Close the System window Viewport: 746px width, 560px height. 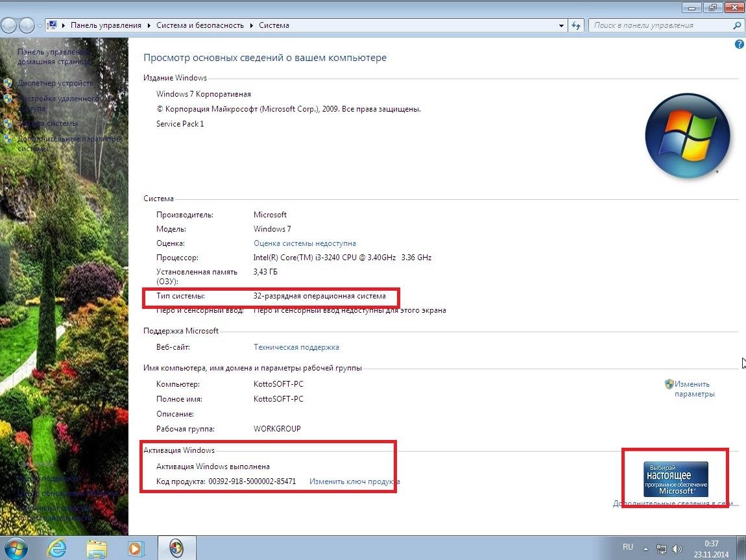tap(734, 7)
